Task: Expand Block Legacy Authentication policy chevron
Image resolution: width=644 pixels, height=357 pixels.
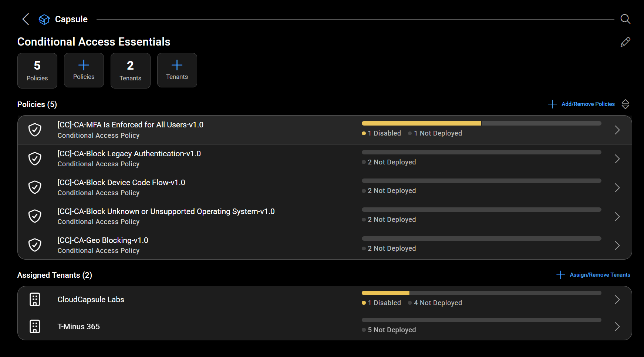Action: 617,159
